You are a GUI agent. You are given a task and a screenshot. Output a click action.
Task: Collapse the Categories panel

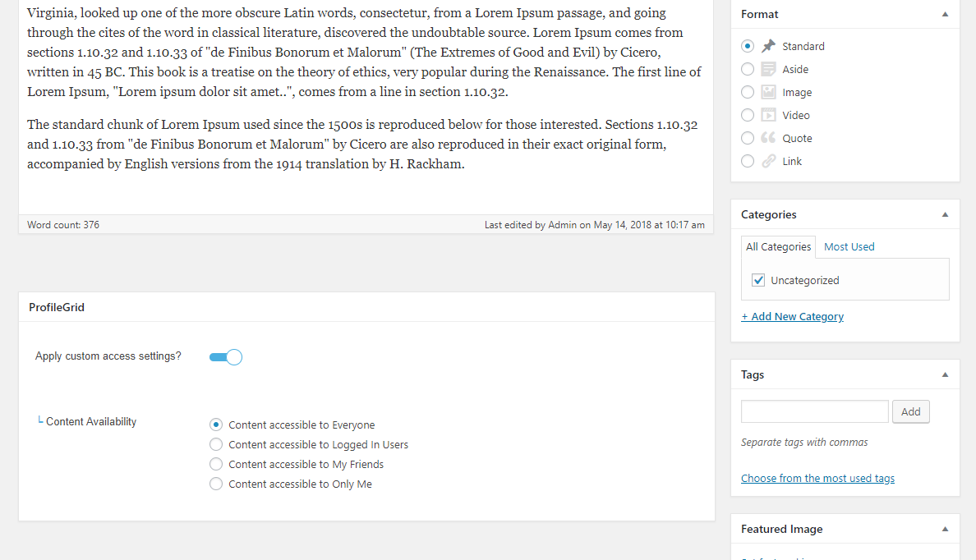pos(945,214)
